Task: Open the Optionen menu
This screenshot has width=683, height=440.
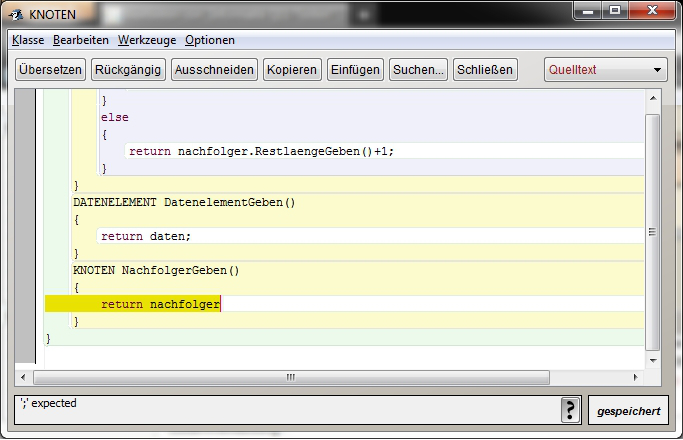Action: [x=210, y=40]
